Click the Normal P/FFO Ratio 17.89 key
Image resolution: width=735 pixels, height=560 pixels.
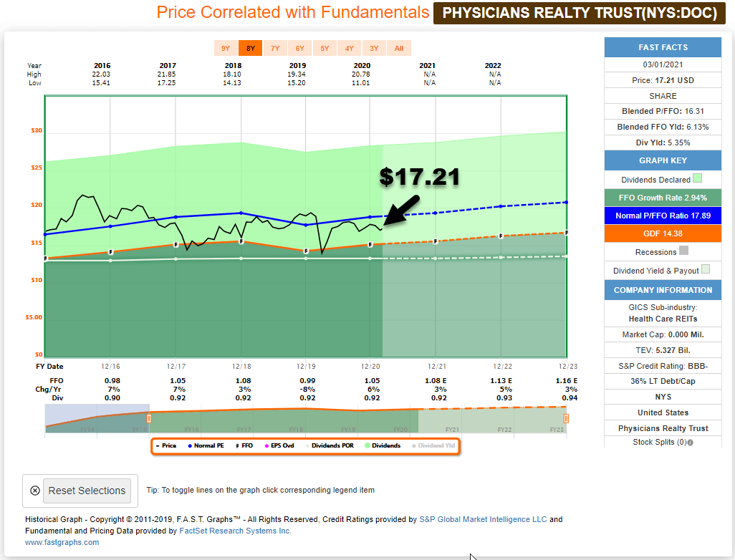tap(663, 216)
